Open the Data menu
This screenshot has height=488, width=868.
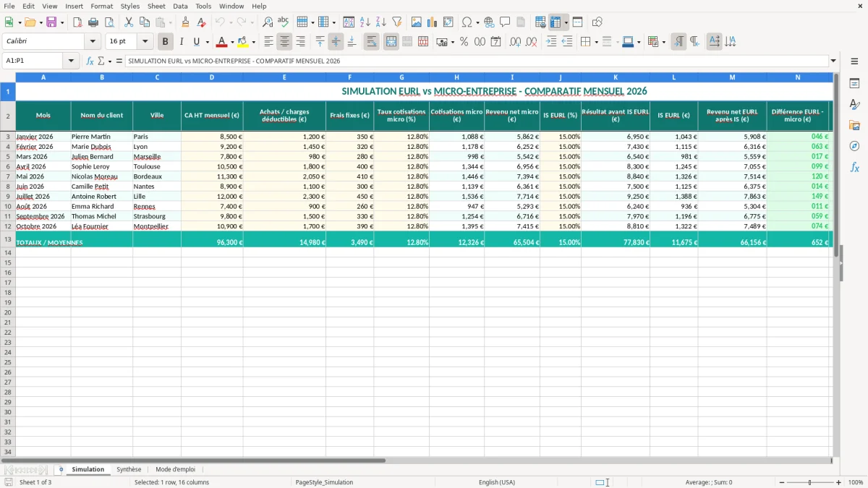tap(180, 6)
